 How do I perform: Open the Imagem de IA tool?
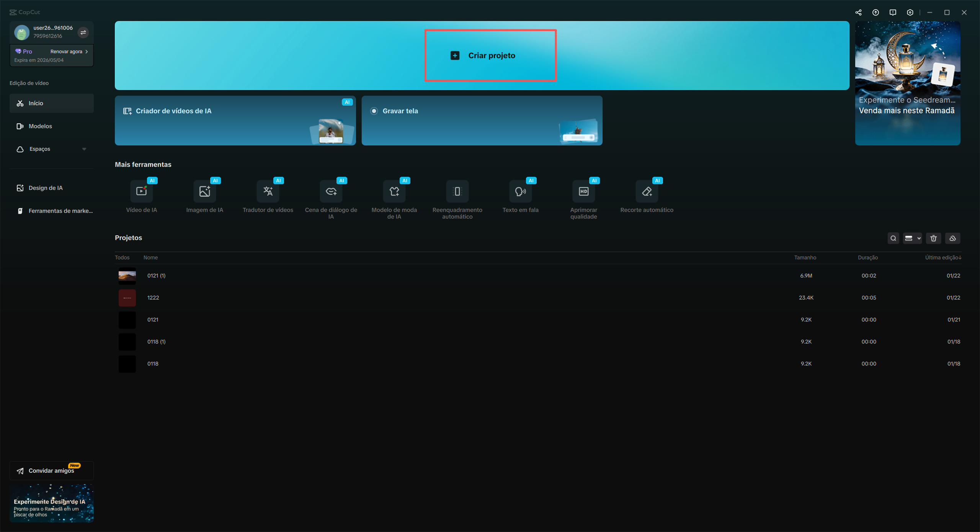coord(204,191)
